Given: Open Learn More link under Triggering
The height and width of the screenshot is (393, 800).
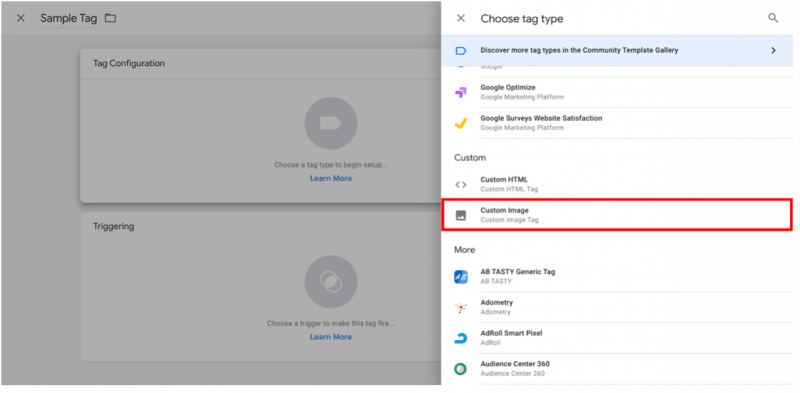Looking at the screenshot, I should (x=331, y=337).
